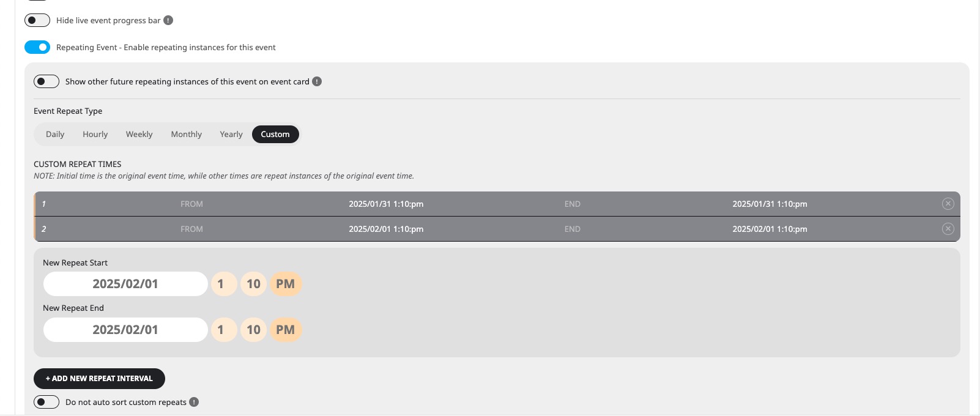Click info icon next to Do not auto sort

pos(194,402)
